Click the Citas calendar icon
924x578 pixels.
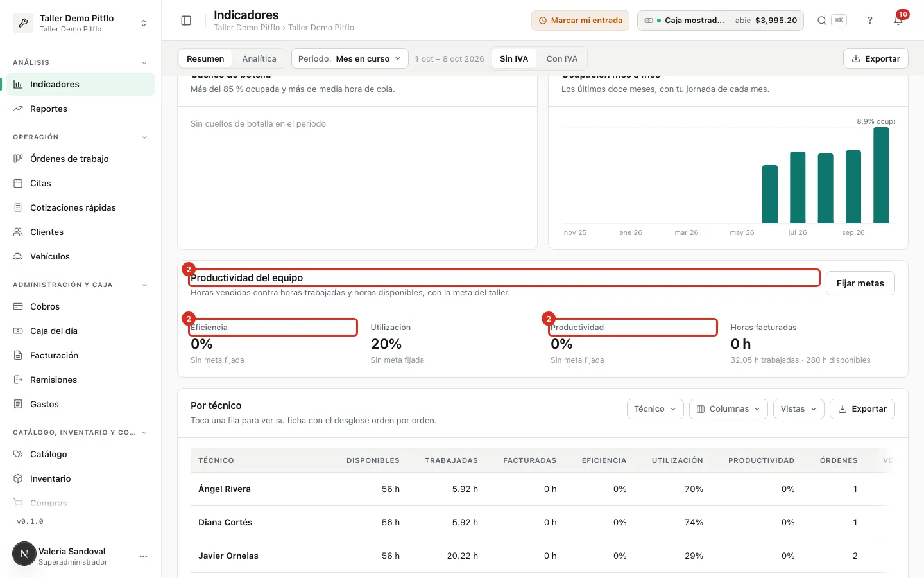18,183
